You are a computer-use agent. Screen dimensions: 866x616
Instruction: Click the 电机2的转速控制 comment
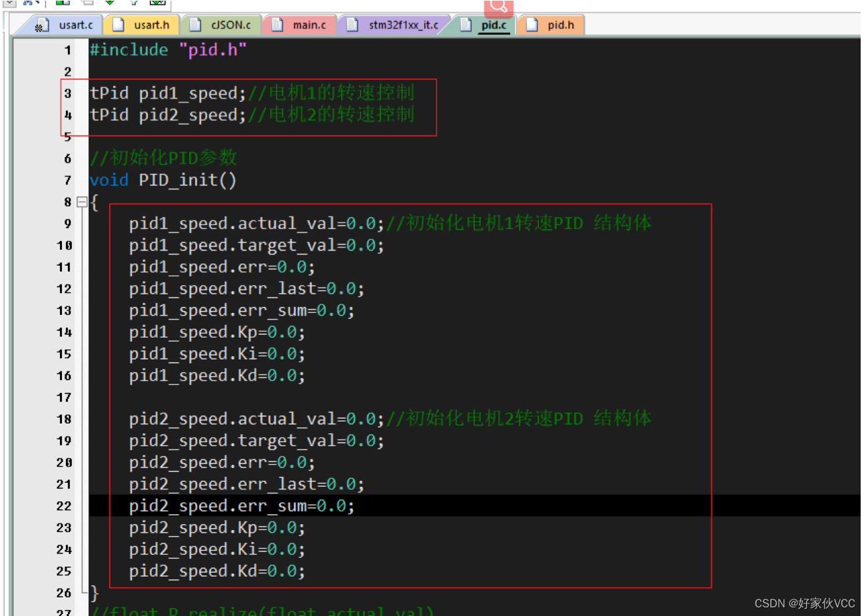click(x=332, y=115)
